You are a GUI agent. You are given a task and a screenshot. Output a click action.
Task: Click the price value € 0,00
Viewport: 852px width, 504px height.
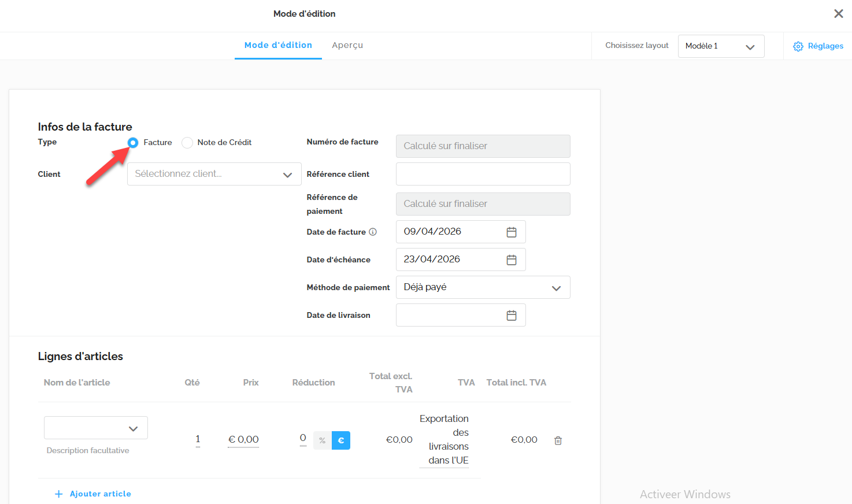coord(243,440)
